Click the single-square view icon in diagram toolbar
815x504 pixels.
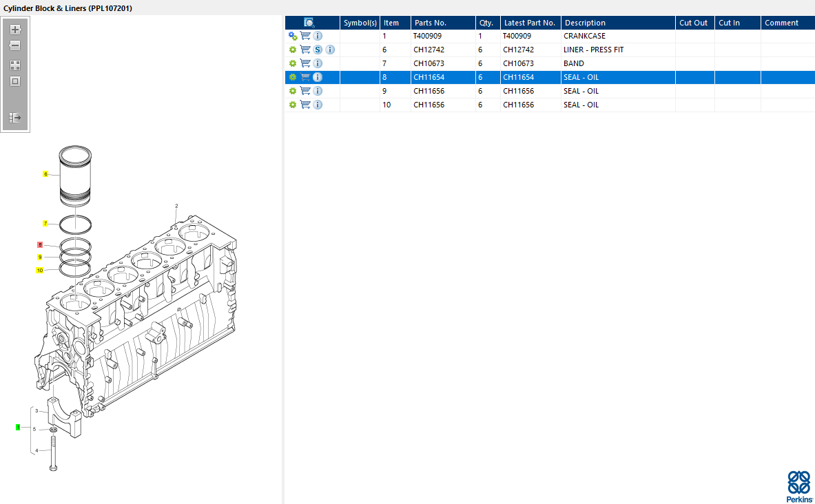tap(15, 81)
